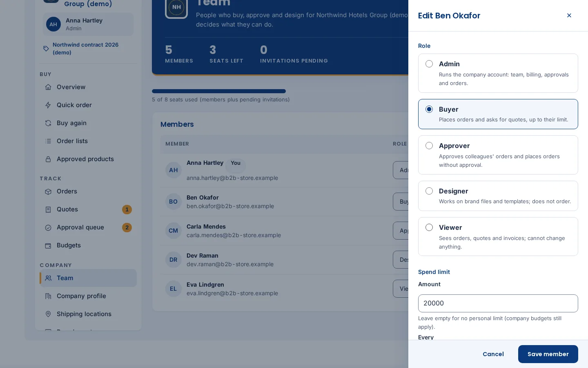Click the contract tag icon
The width and height of the screenshot is (588, 368).
tap(46, 49)
